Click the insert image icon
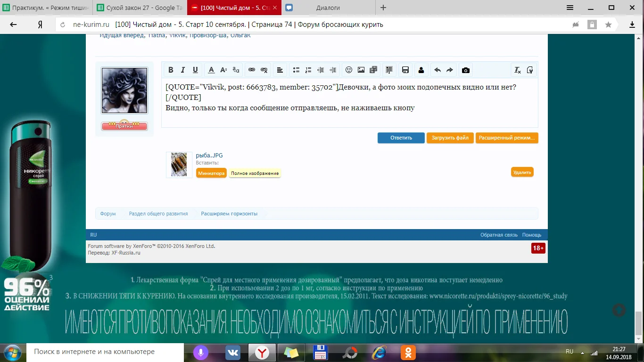This screenshot has height=362, width=644. pyautogui.click(x=361, y=70)
